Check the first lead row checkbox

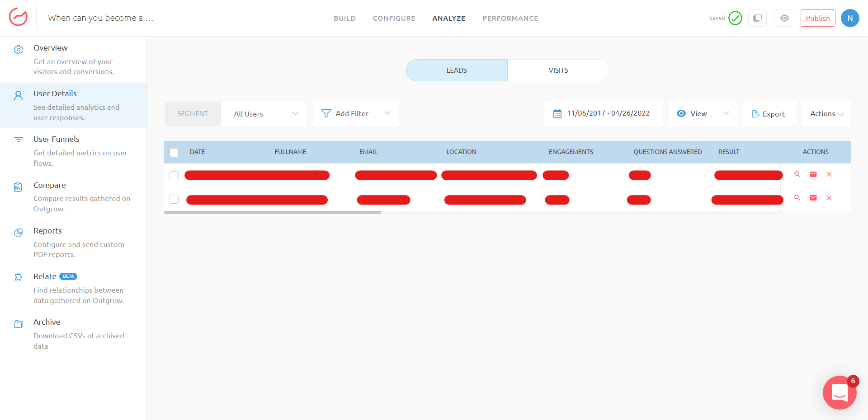pos(174,176)
